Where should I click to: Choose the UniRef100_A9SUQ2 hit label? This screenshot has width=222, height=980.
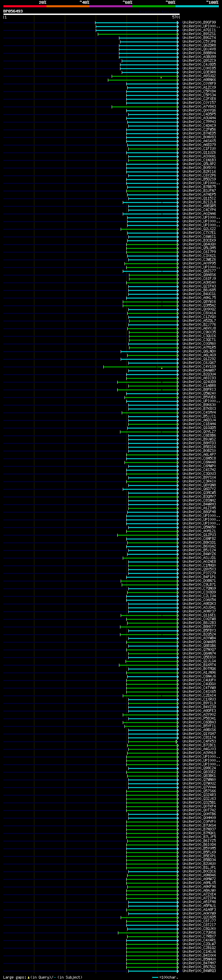pos(199,76)
